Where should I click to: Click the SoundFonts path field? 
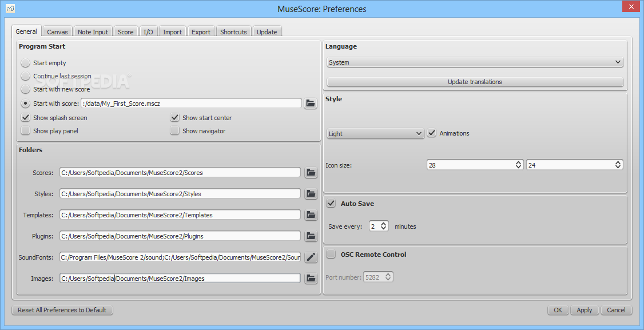(x=180, y=257)
